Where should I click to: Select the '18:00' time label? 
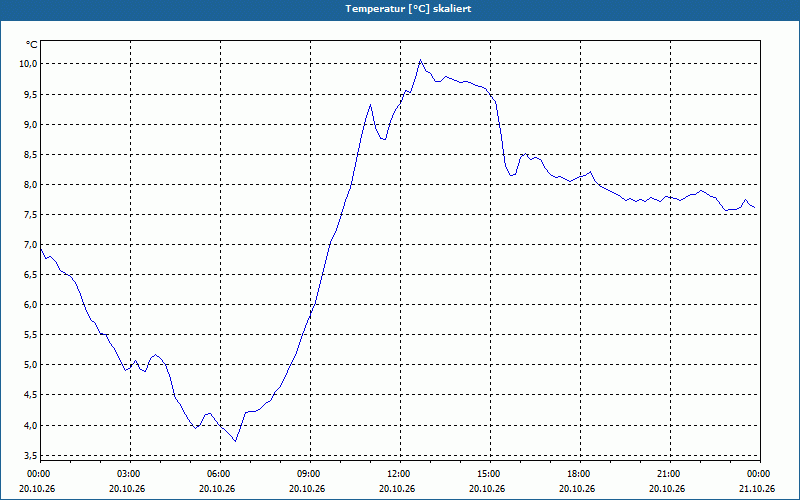pyautogui.click(x=580, y=474)
